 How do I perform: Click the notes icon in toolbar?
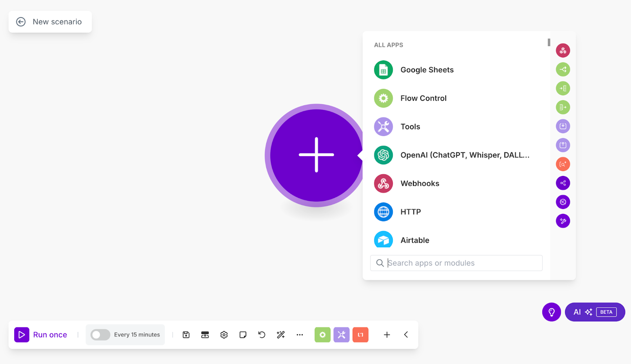click(x=243, y=335)
